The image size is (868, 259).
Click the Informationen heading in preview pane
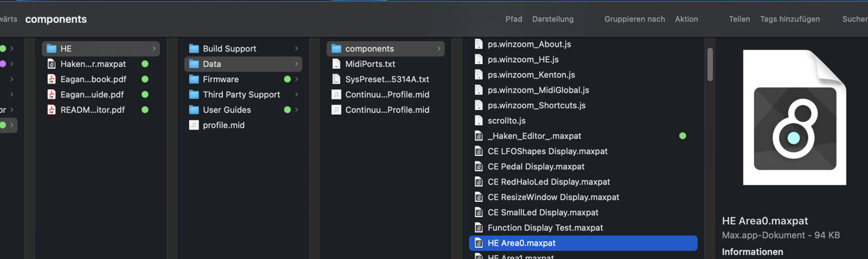[753, 252]
